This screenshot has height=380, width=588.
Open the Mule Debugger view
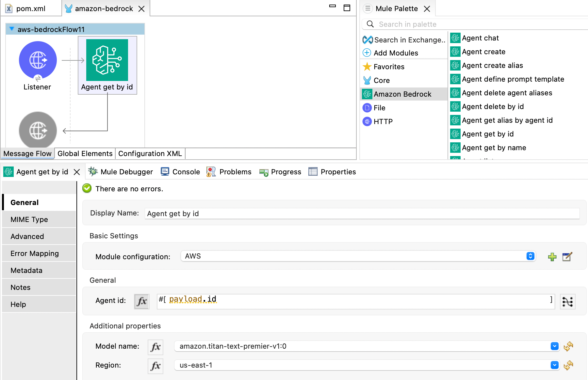121,172
